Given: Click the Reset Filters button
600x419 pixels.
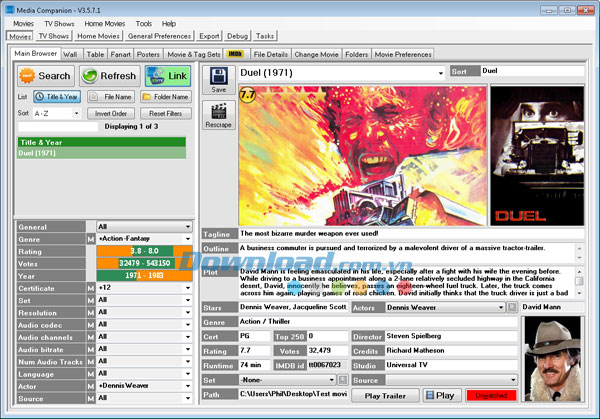Looking at the screenshot, I should pos(166,114).
